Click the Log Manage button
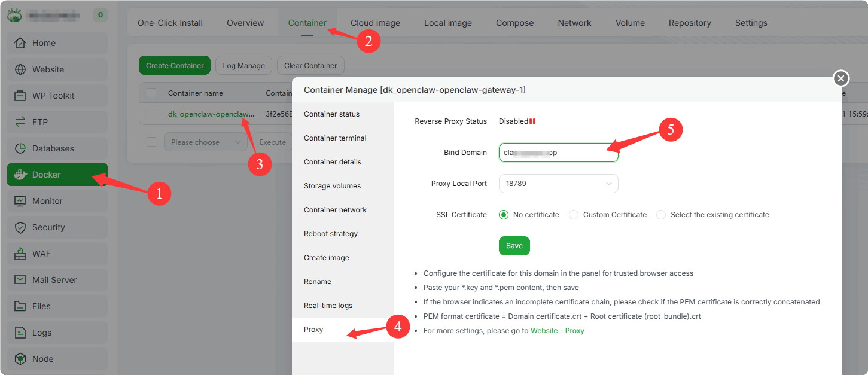Viewport: 868px width, 375px height. click(x=244, y=65)
